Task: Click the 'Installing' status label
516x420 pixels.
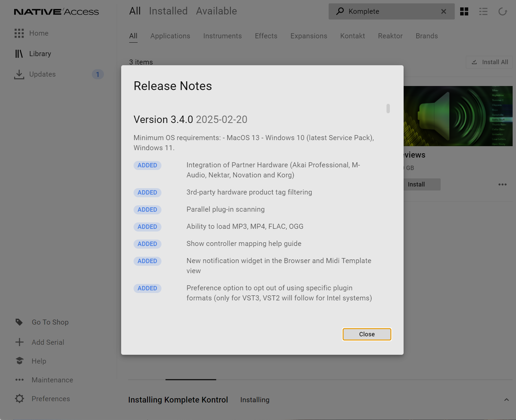Action: (x=255, y=400)
